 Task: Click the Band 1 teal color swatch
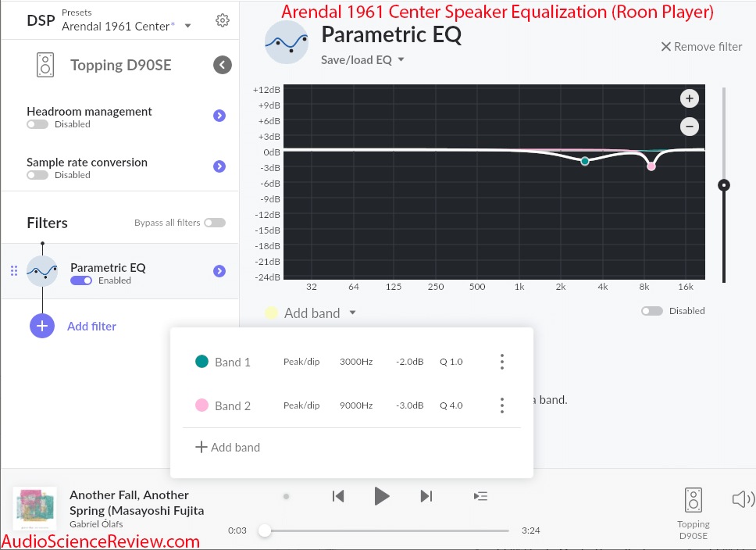tap(201, 362)
